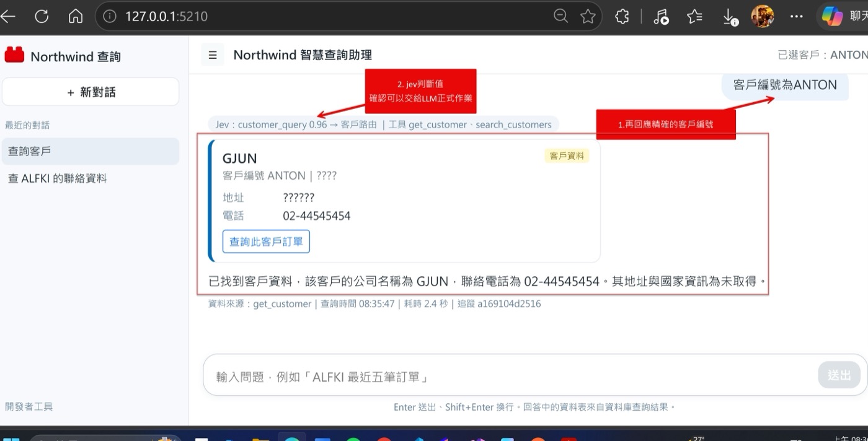Start a new chat with 新對話

pos(91,92)
